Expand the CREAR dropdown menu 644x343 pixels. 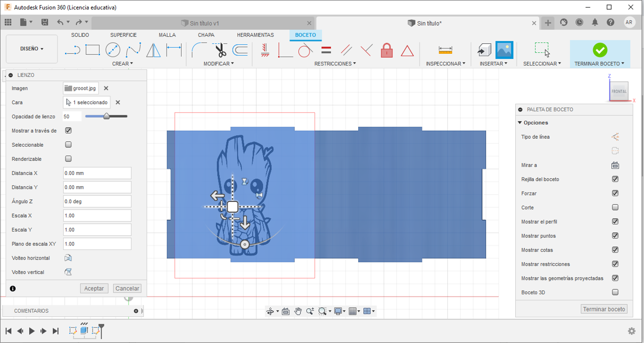click(x=123, y=64)
